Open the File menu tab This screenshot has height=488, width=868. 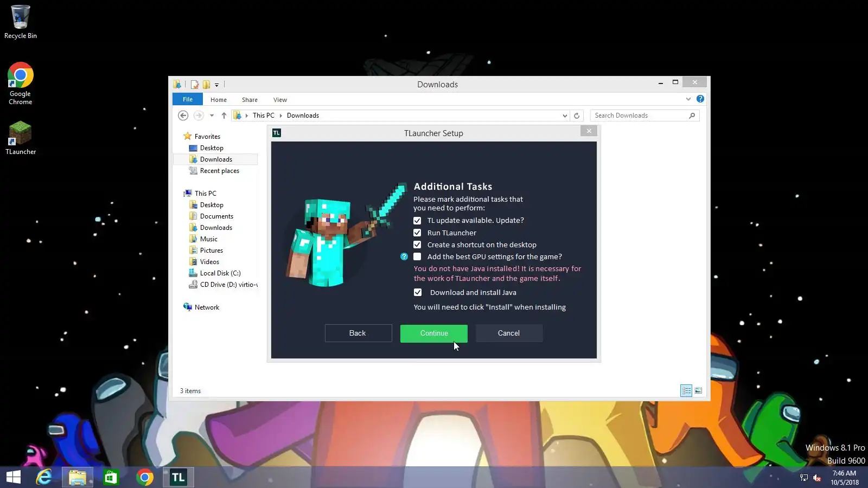point(188,99)
